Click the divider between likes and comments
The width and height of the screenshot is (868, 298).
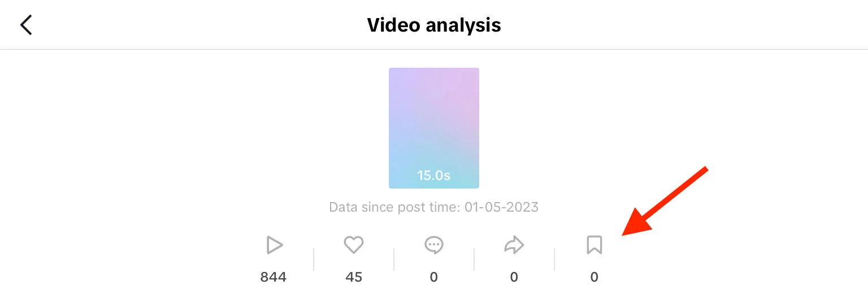(394, 260)
